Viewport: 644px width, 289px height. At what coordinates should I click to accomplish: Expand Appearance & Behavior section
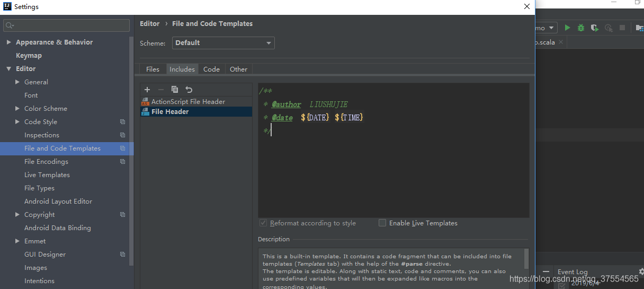pos(9,42)
